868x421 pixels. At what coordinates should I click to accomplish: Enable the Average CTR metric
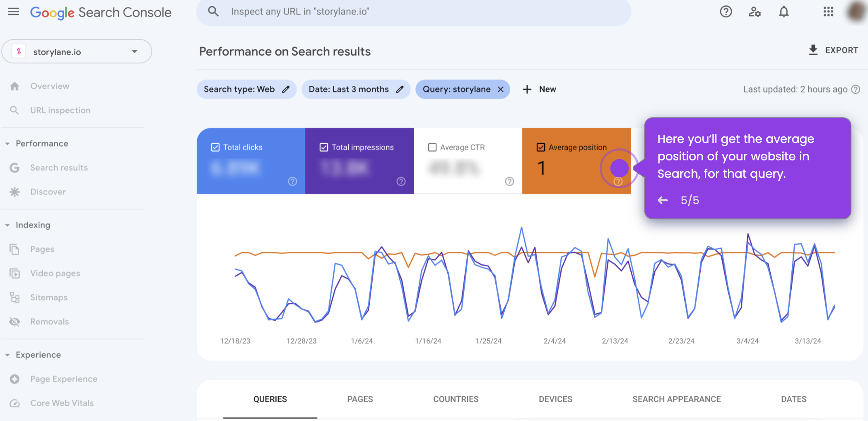432,147
